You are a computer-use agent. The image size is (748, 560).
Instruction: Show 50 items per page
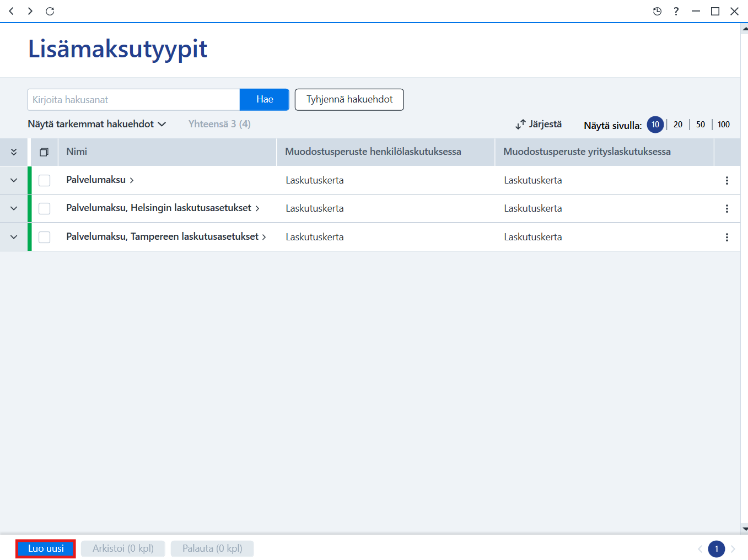pyautogui.click(x=701, y=125)
